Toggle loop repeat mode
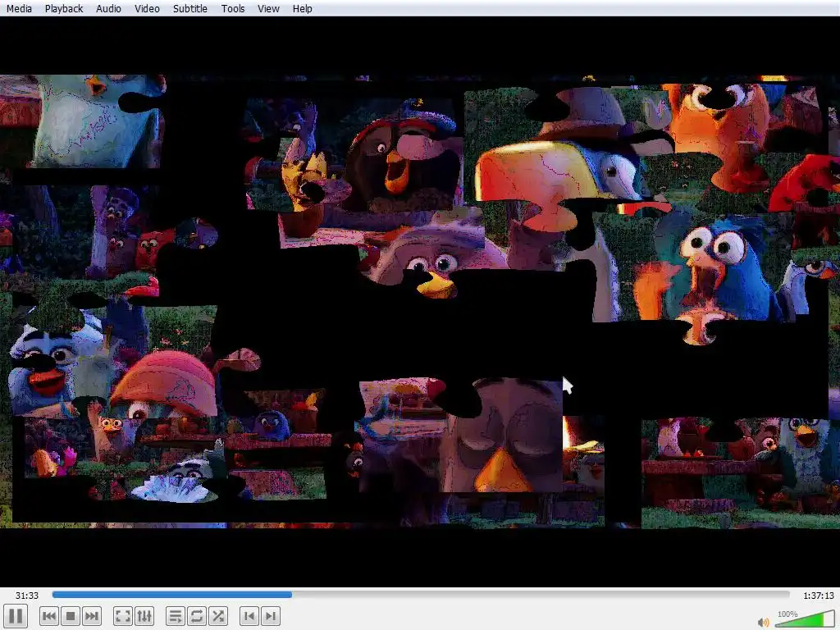The height and width of the screenshot is (630, 840). (x=197, y=616)
